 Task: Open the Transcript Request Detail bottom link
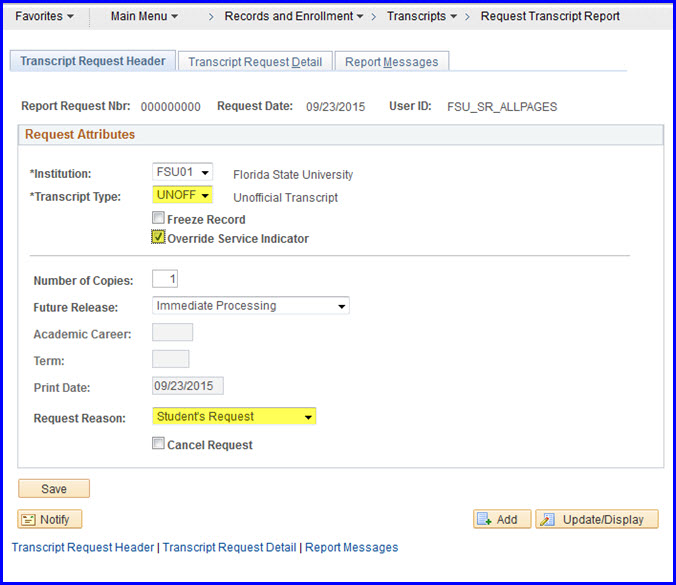pyautogui.click(x=229, y=547)
